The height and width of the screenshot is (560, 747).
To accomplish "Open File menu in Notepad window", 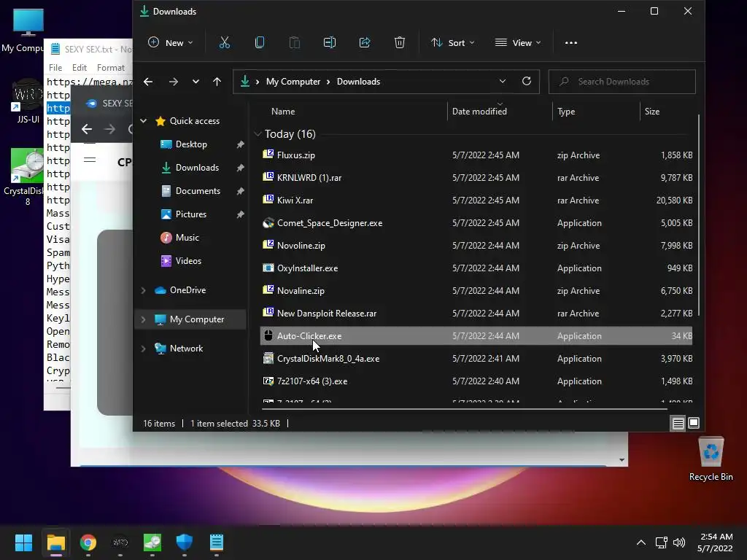I will click(x=55, y=68).
